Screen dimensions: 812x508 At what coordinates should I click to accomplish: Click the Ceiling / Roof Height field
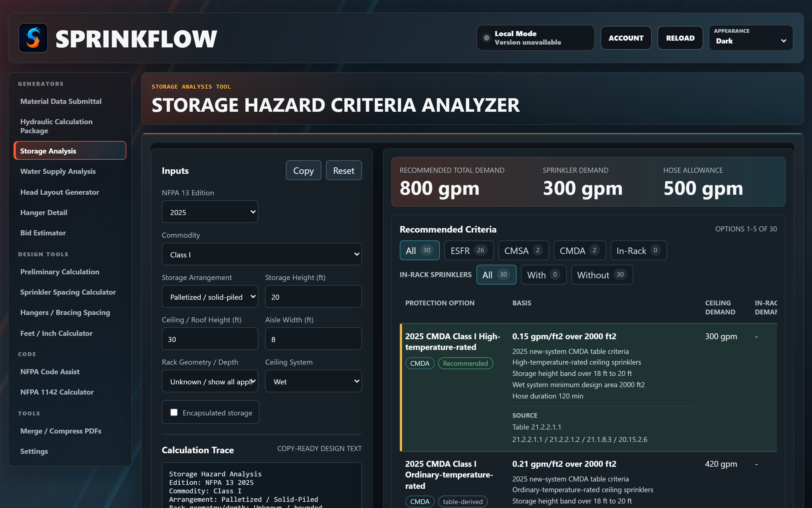click(x=210, y=339)
